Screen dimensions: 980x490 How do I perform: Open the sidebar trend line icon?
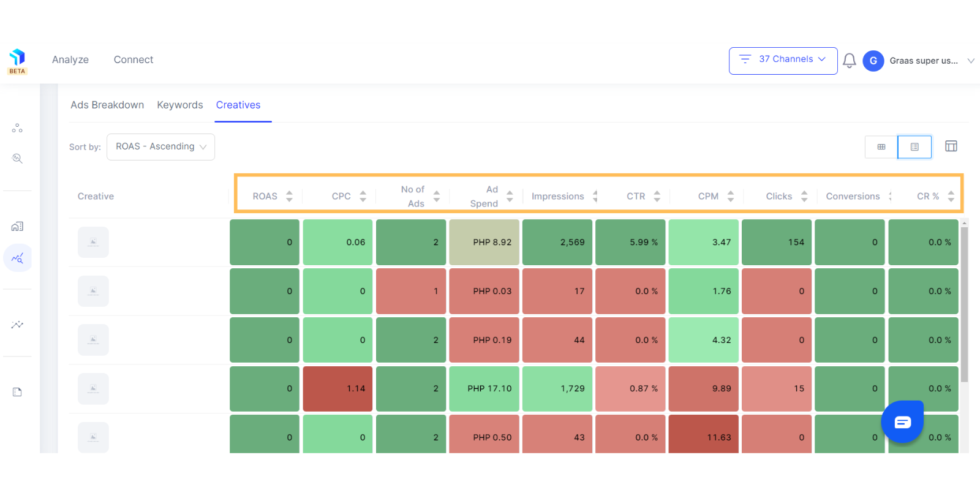pyautogui.click(x=17, y=325)
